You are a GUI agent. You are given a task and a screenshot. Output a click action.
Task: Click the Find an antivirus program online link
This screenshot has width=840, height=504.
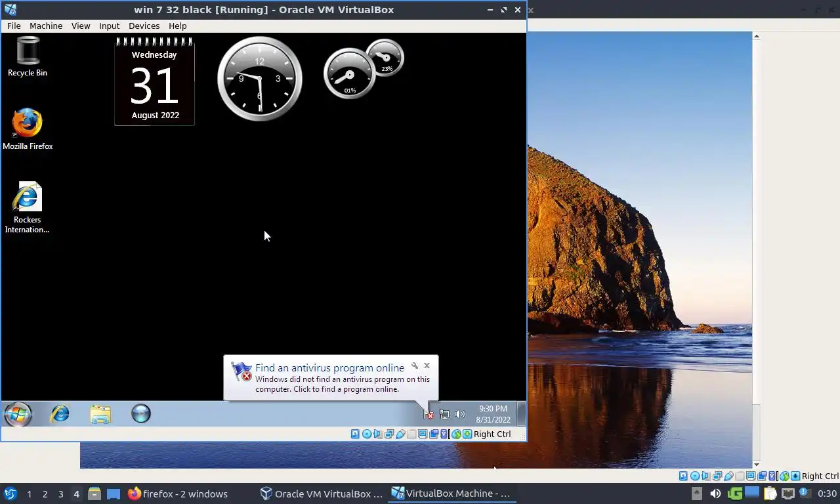pos(329,367)
